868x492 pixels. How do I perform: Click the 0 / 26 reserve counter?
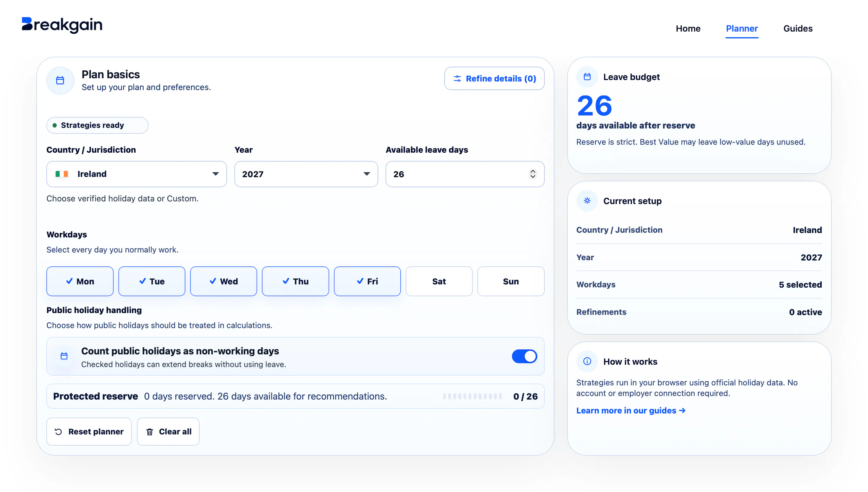(x=525, y=396)
